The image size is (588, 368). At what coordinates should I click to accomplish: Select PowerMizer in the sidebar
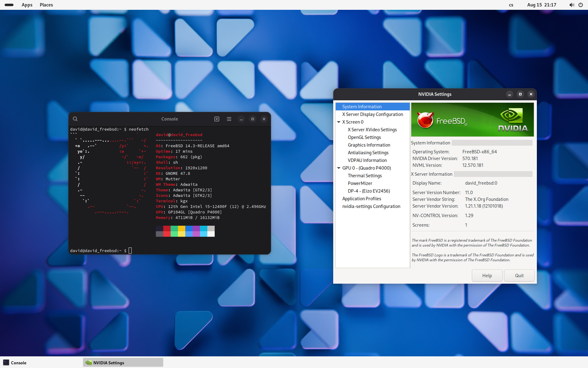(360, 183)
